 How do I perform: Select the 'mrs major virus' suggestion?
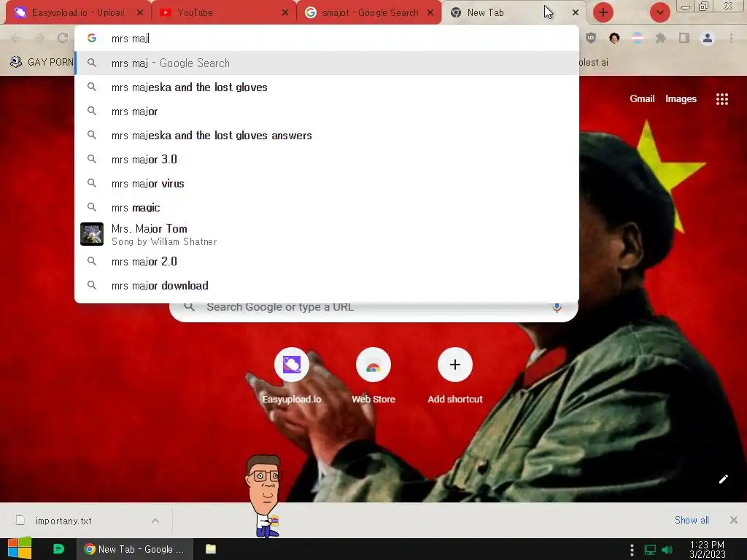tap(327, 183)
